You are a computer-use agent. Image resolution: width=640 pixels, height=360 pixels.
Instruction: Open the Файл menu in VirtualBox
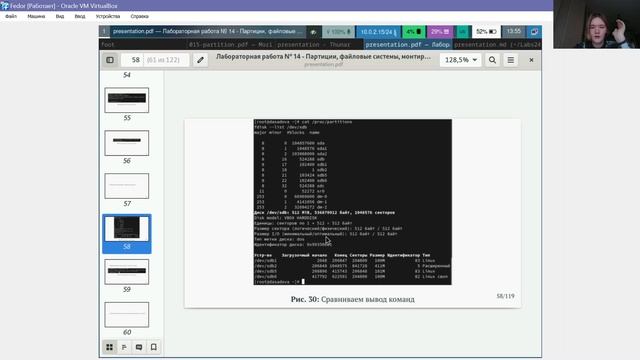point(11,16)
